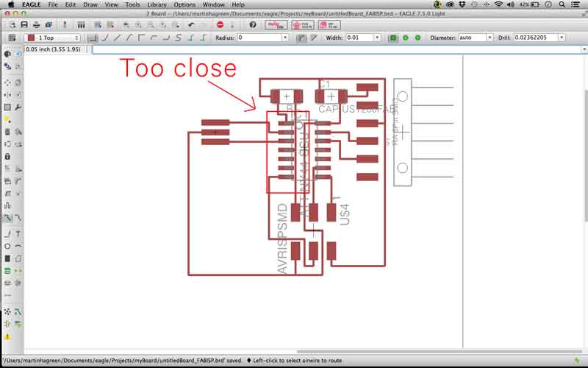
Task: Open the View menu
Action: coord(111,4)
